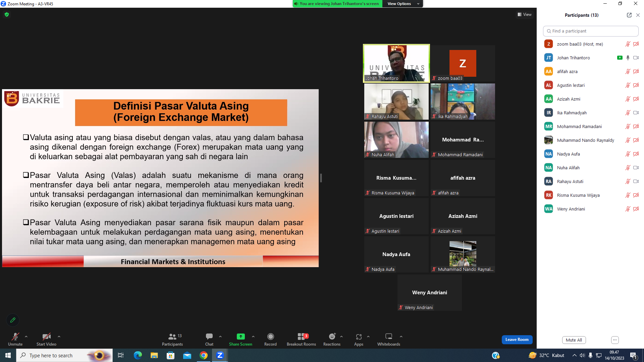Open the Participants panel button
This screenshot has height=362, width=644.
pyautogui.click(x=172, y=339)
